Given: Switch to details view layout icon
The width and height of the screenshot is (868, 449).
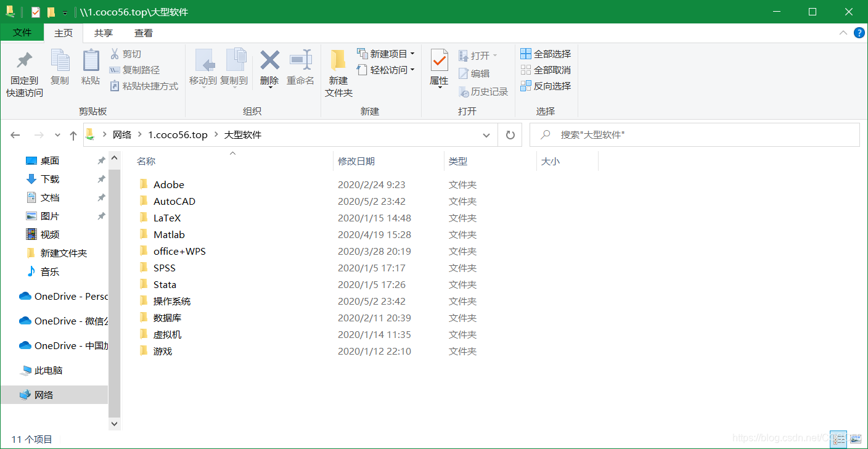Looking at the screenshot, I should pyautogui.click(x=838, y=439).
